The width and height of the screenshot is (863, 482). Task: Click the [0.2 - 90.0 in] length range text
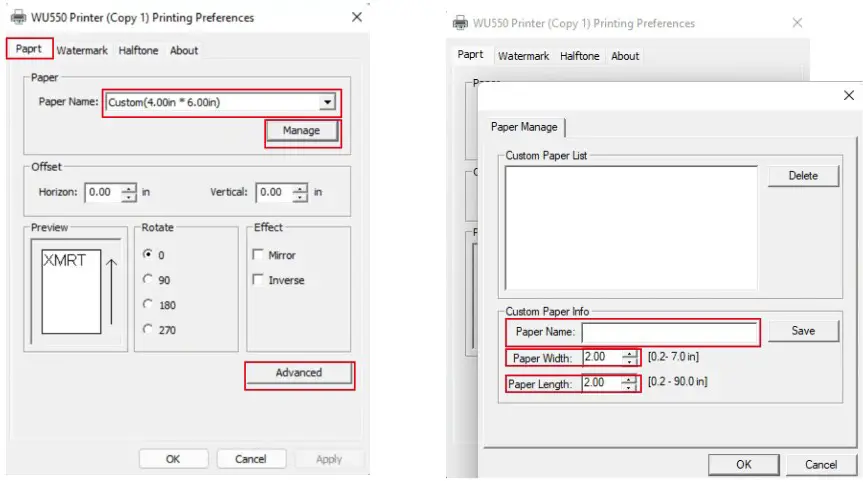[678, 381]
